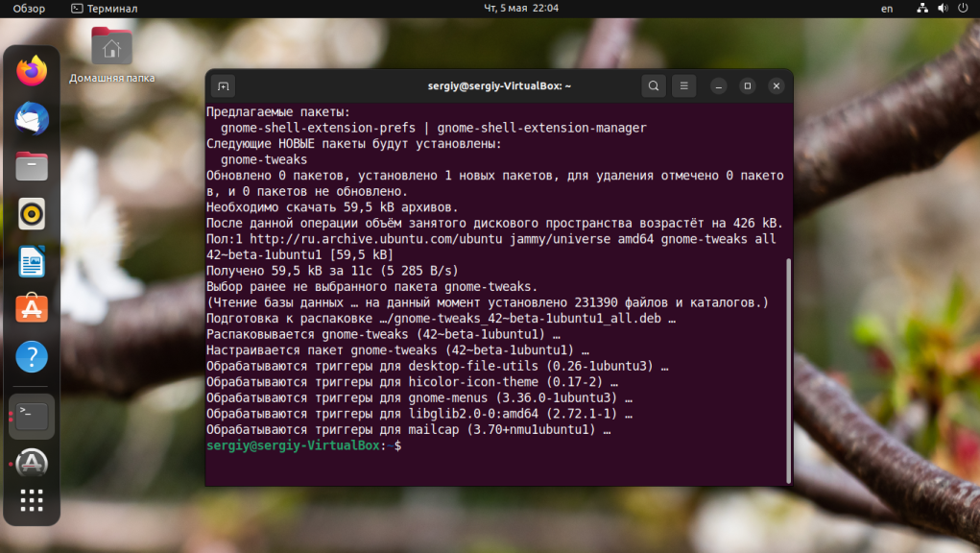Viewport: 980px width, 553px height.
Task: Launch Rhythmbox music player
Action: point(32,214)
